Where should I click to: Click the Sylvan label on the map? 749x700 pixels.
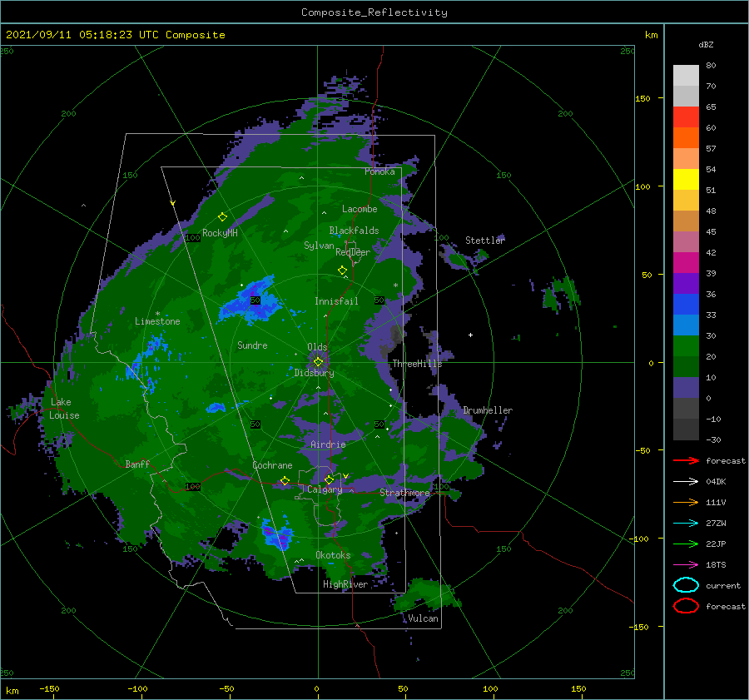pos(319,246)
